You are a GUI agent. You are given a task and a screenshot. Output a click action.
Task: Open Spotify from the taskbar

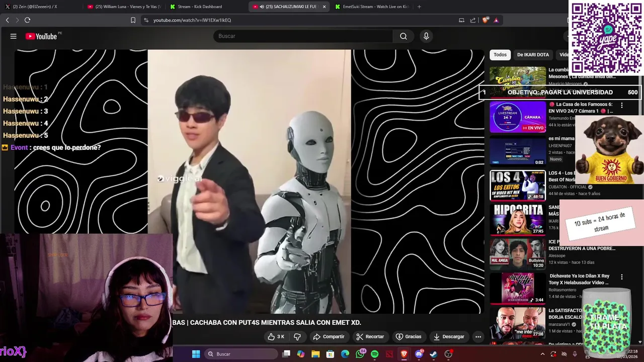[x=374, y=354]
